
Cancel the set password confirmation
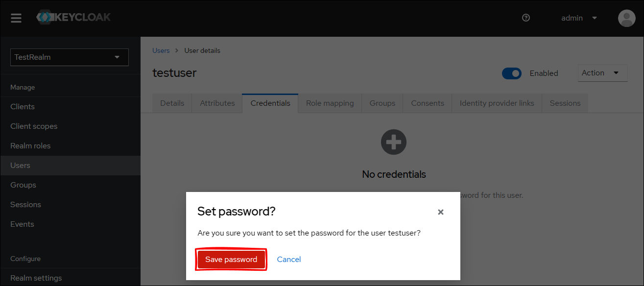289,260
